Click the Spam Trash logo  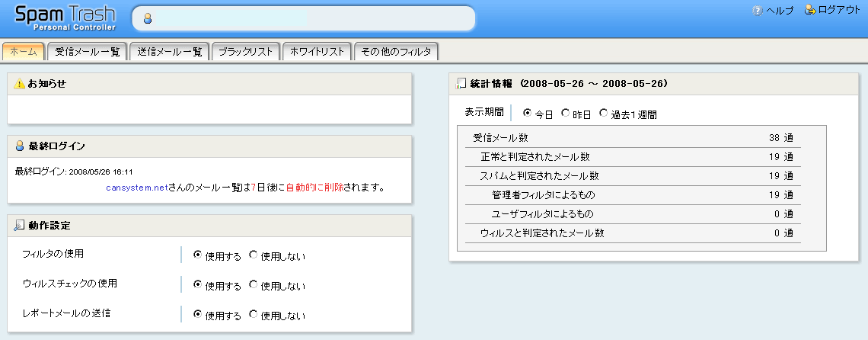tap(65, 18)
